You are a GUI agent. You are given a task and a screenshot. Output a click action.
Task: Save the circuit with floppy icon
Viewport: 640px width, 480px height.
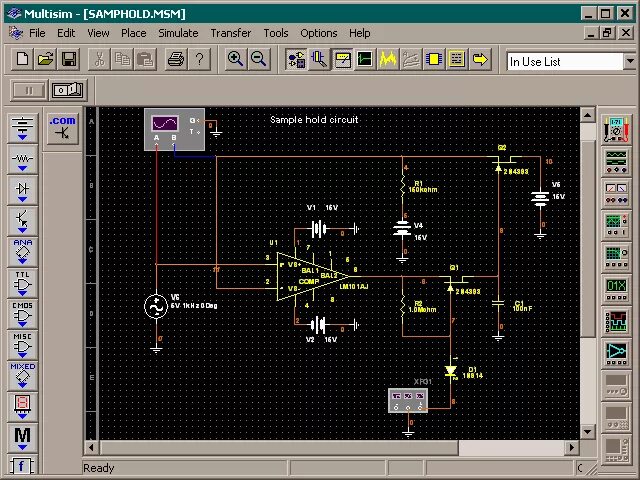pyautogui.click(x=69, y=60)
